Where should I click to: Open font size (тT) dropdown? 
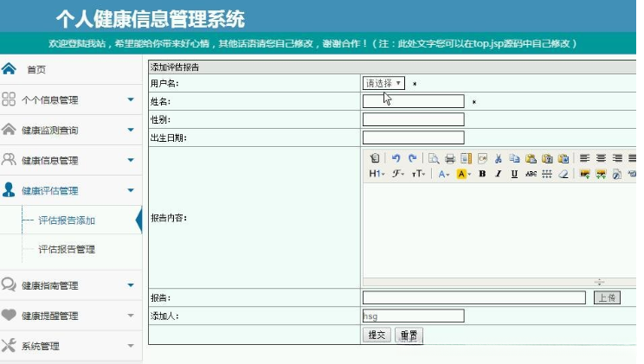tap(419, 174)
